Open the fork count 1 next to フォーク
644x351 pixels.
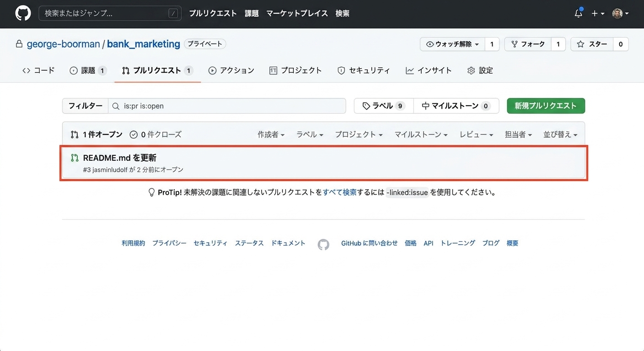point(558,44)
